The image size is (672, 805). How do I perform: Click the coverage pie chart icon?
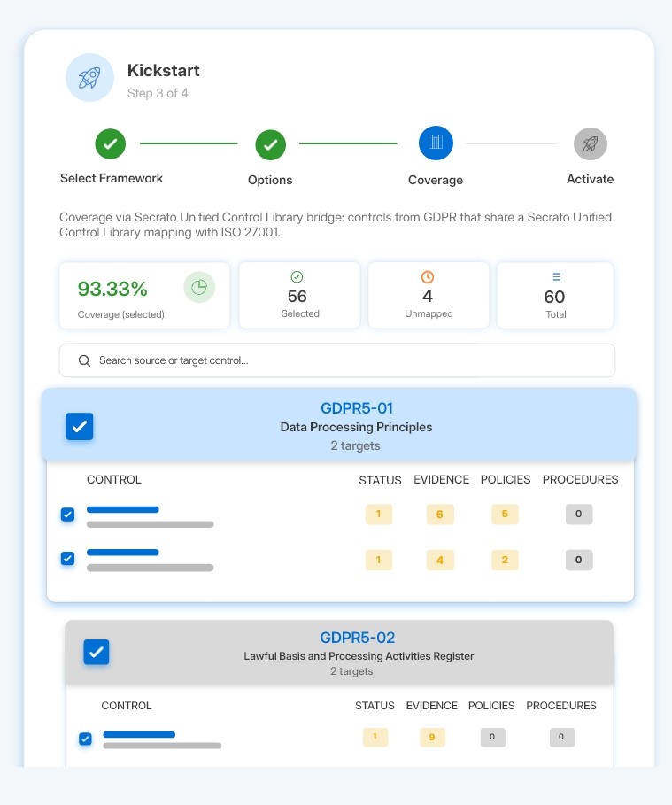tap(199, 287)
